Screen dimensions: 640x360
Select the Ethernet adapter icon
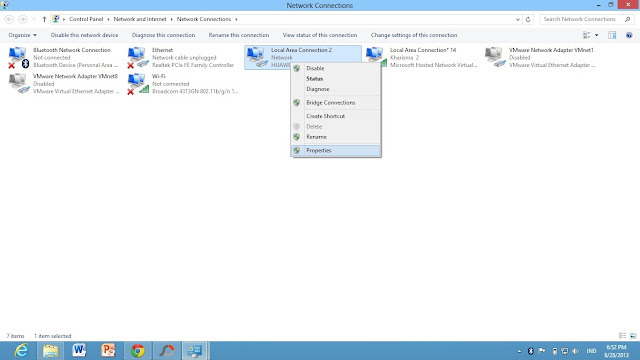point(138,57)
